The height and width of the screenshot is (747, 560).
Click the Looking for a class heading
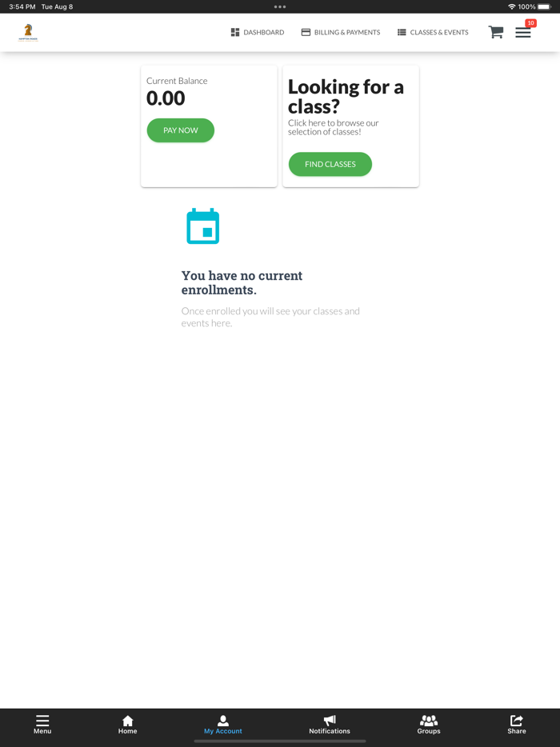346,96
